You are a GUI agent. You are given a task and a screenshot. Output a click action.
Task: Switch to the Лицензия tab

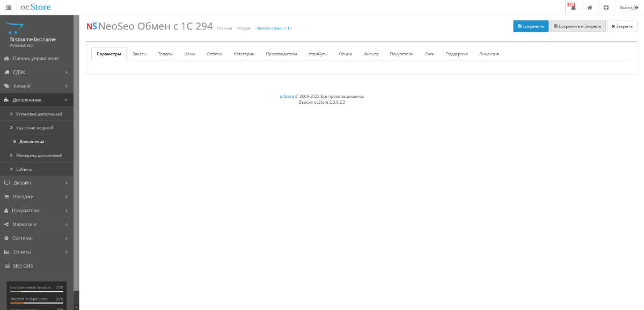[489, 54]
